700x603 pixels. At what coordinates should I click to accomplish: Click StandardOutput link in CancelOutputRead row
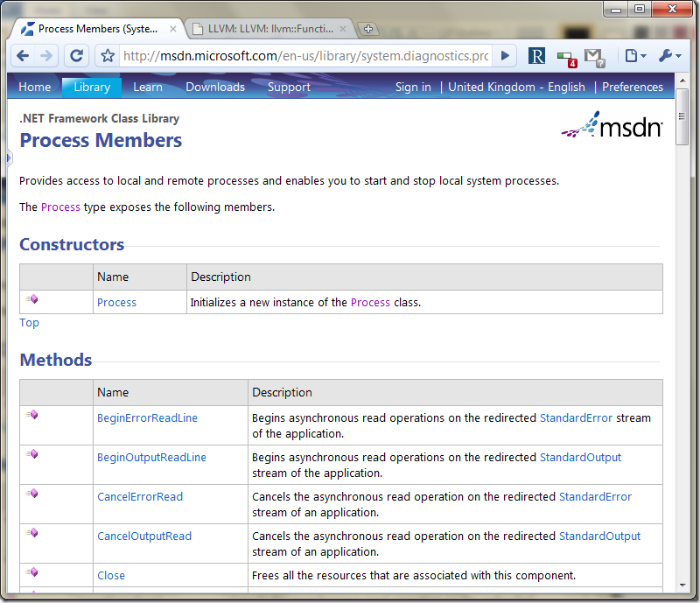pos(599,536)
